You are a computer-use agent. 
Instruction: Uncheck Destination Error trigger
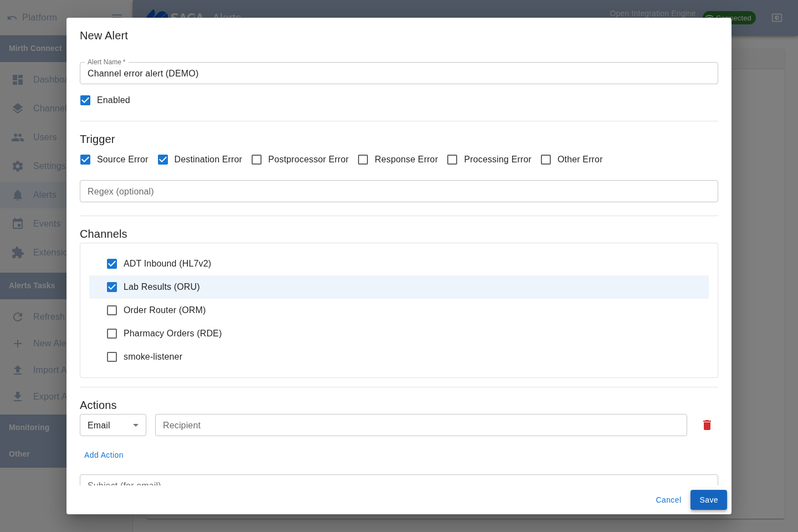(x=163, y=160)
